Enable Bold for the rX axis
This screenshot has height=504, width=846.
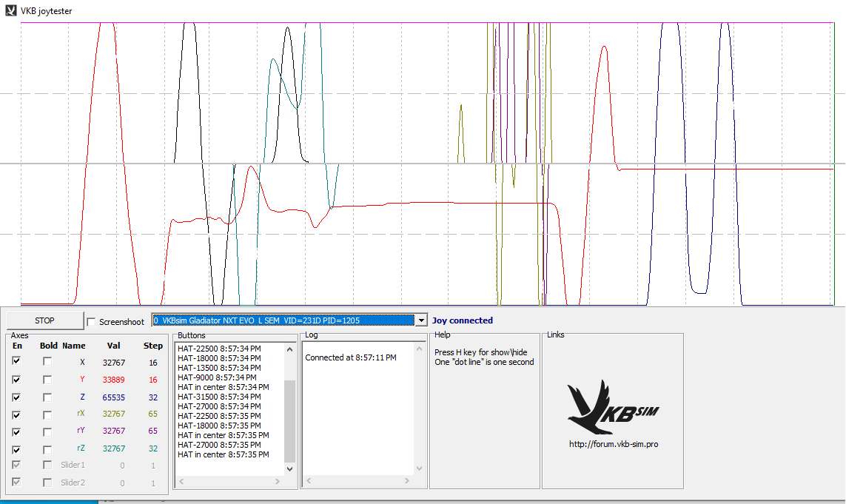[x=47, y=415]
